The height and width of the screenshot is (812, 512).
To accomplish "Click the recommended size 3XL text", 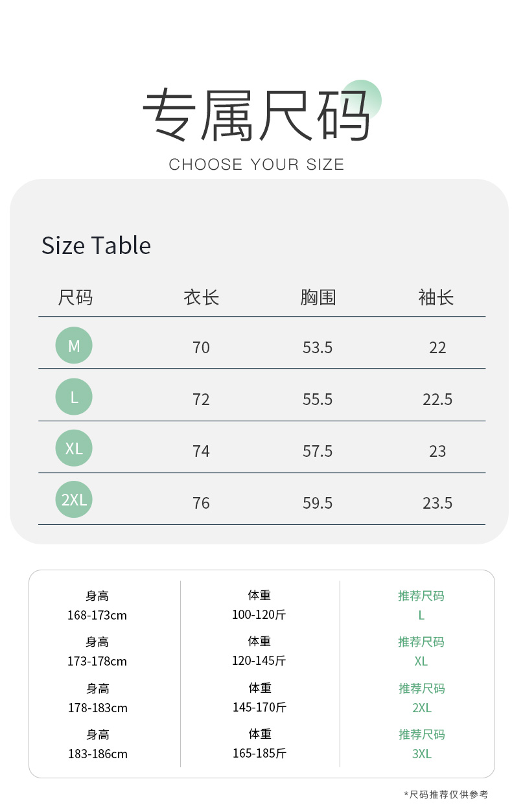I will 421,754.
